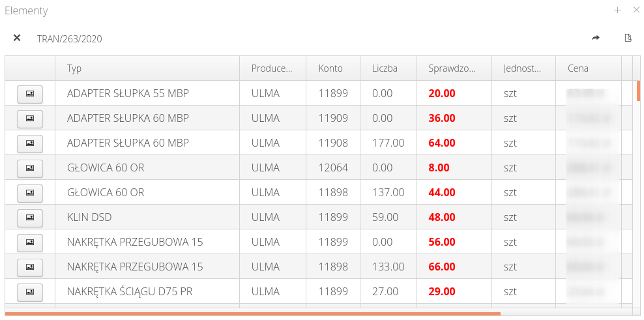Click the red 64.00 checked value
Image resolution: width=644 pixels, height=320 pixels.
(441, 143)
